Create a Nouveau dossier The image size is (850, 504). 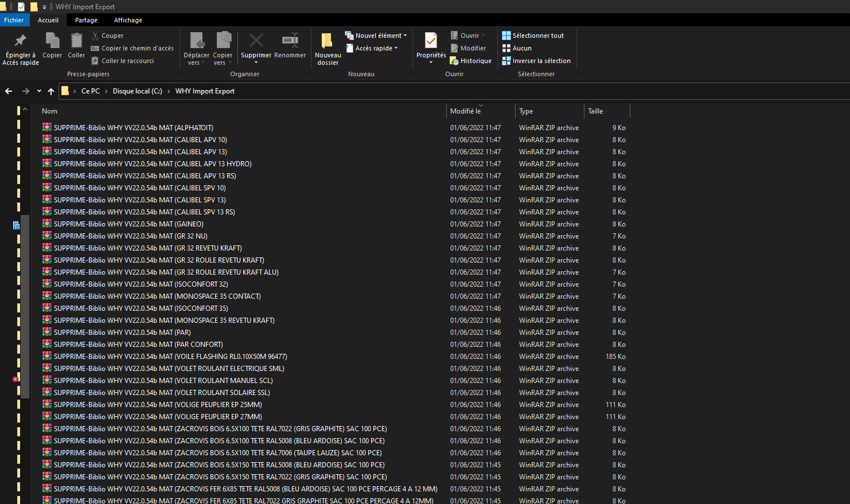[327, 49]
